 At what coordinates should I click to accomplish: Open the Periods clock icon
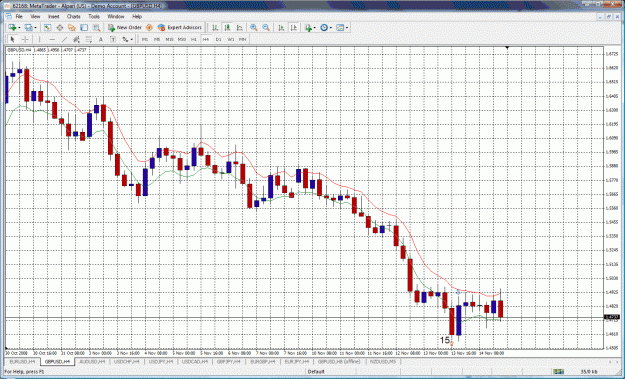(324, 27)
